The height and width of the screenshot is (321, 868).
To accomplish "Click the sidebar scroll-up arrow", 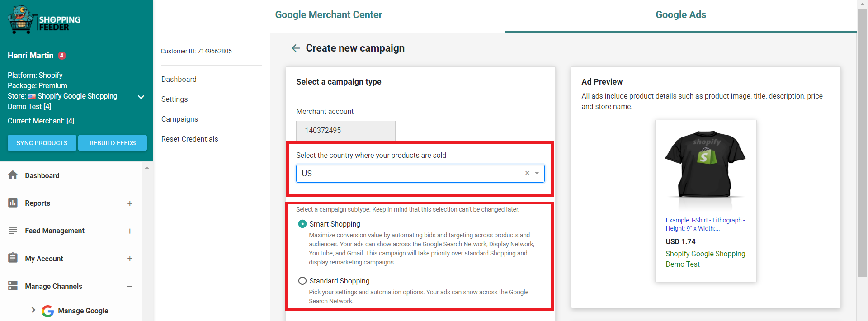I will (147, 168).
